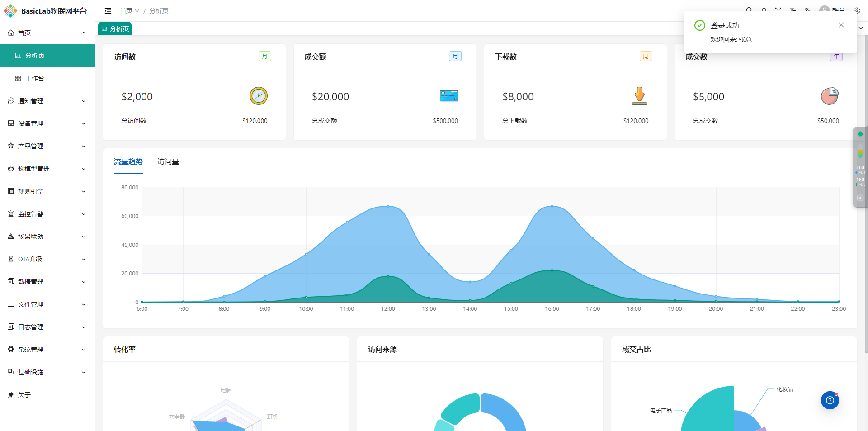Click the 成交占比 card title
The image size is (868, 431).
pyautogui.click(x=637, y=349)
